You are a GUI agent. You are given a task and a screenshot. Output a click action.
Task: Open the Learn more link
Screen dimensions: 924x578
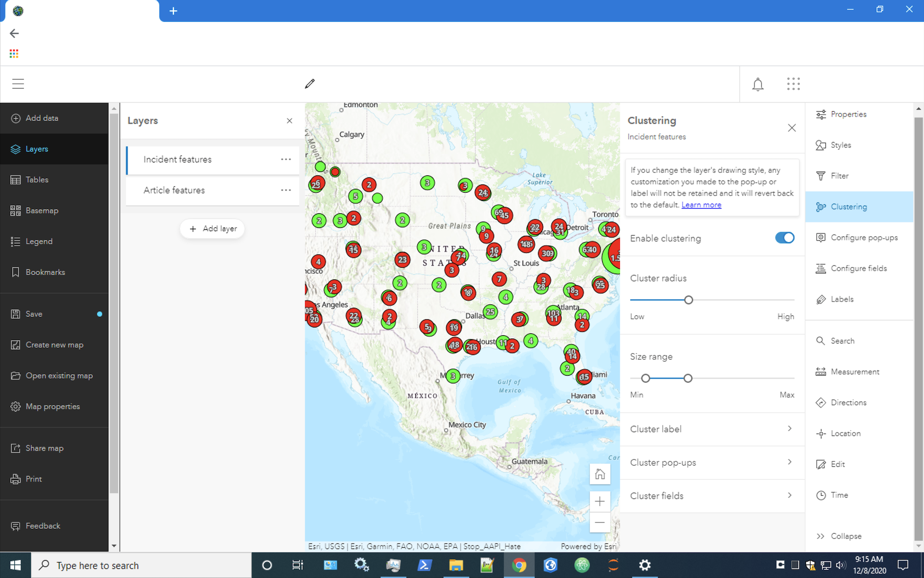[701, 205]
